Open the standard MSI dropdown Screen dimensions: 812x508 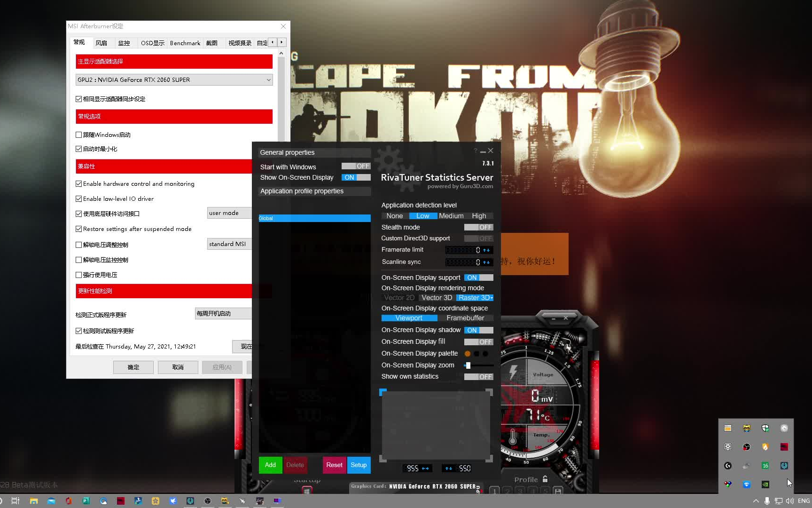(229, 244)
